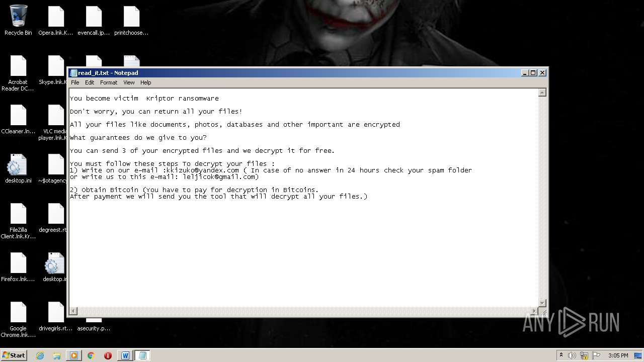Select the asecurity.p... file label

[94, 328]
